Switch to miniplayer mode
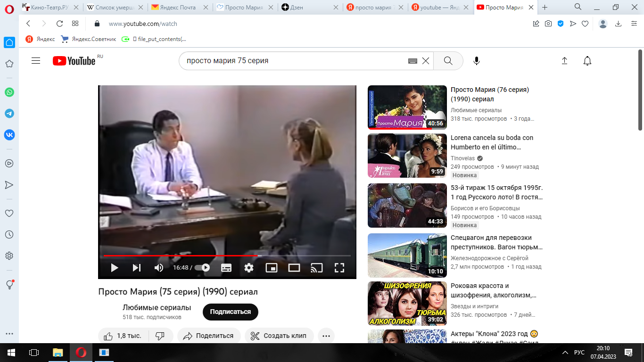Screen dimensions: 644x362 (x=272, y=268)
